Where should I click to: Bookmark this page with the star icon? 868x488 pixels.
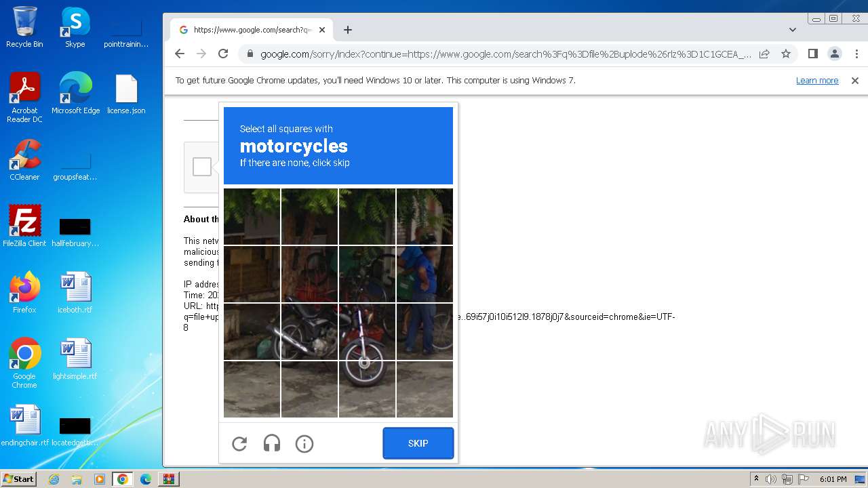click(x=786, y=54)
